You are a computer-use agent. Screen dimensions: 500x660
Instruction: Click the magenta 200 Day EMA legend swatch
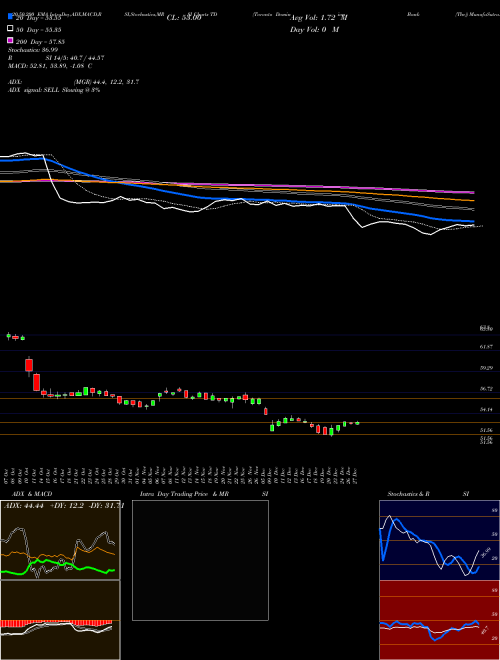pos(10,40)
